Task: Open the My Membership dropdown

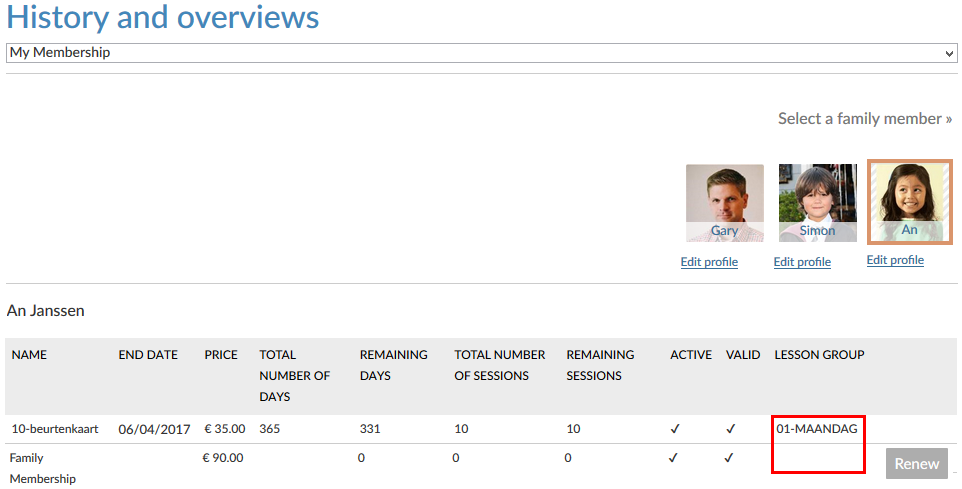Action: point(481,53)
